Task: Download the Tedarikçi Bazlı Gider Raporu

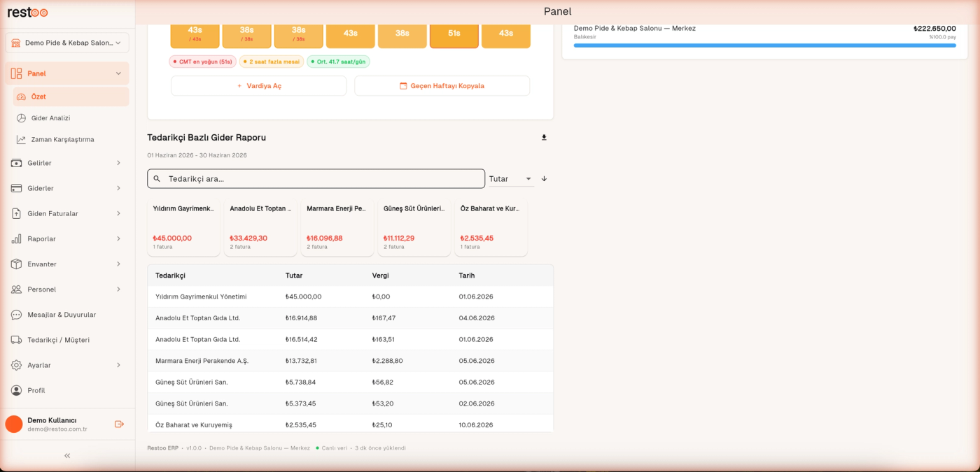Action: click(544, 138)
